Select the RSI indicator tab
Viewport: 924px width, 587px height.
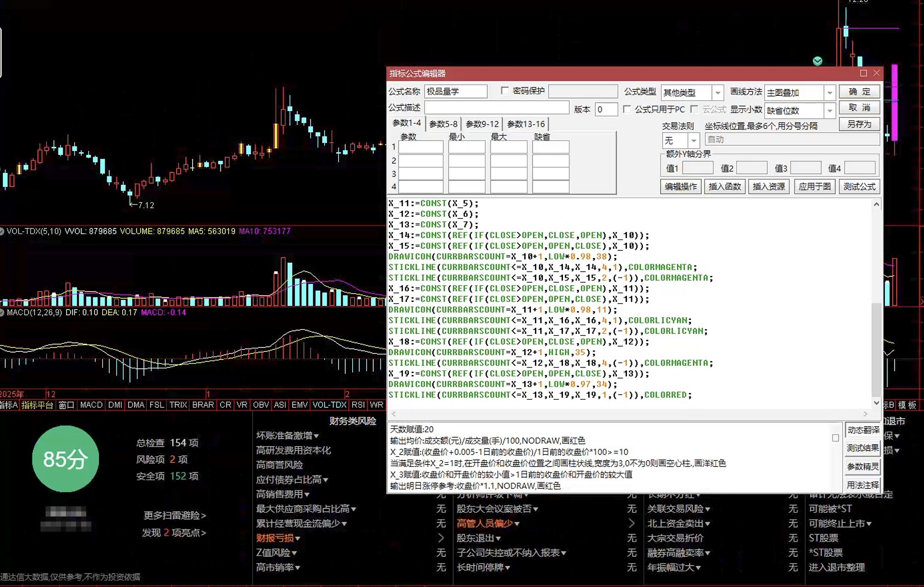coord(358,405)
